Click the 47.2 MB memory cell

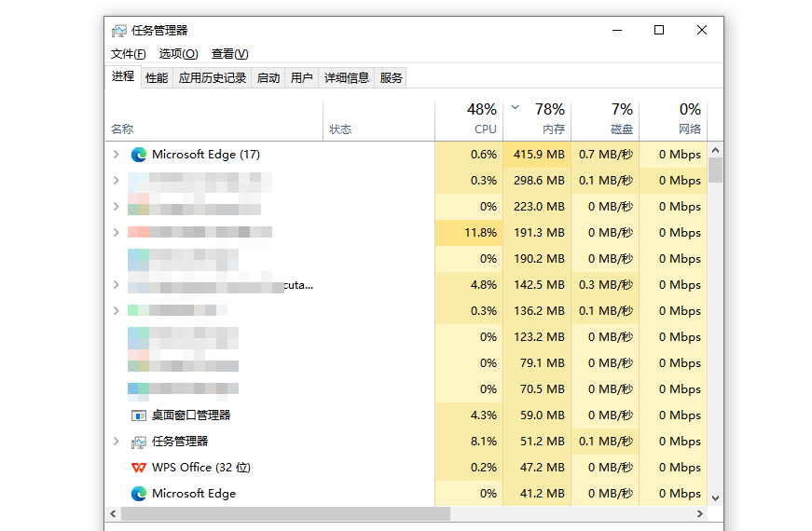coord(537,468)
